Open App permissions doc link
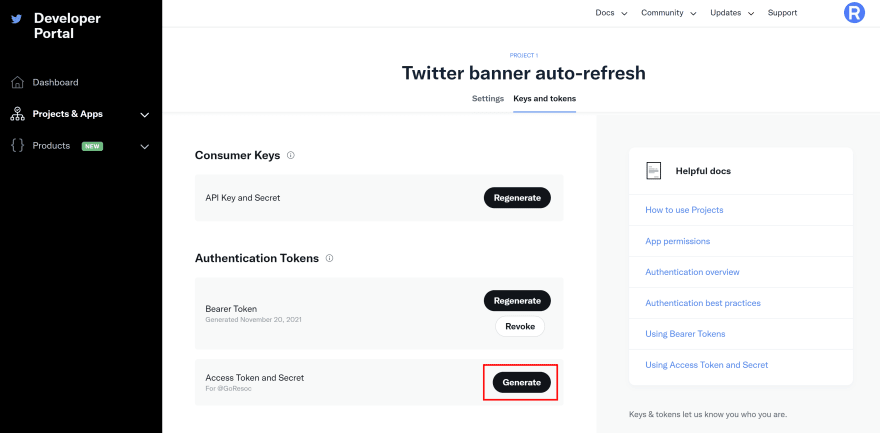This screenshot has height=433, width=880. pos(677,241)
